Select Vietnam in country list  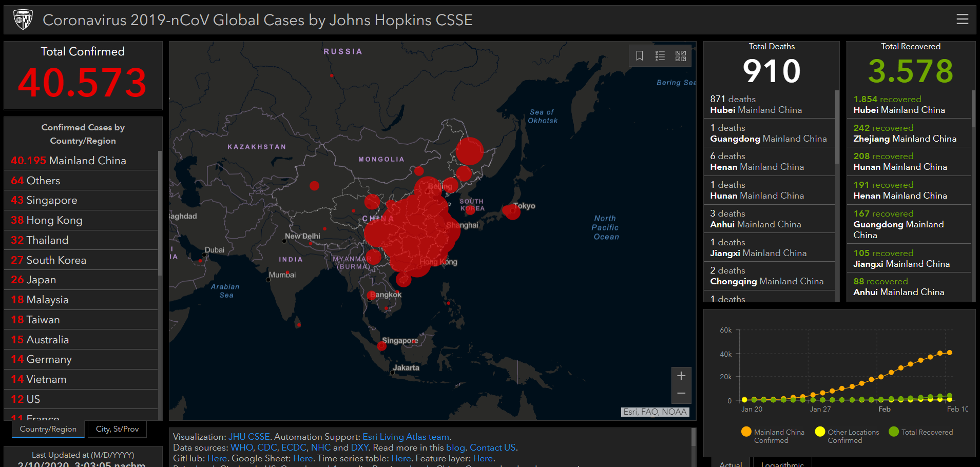click(81, 379)
